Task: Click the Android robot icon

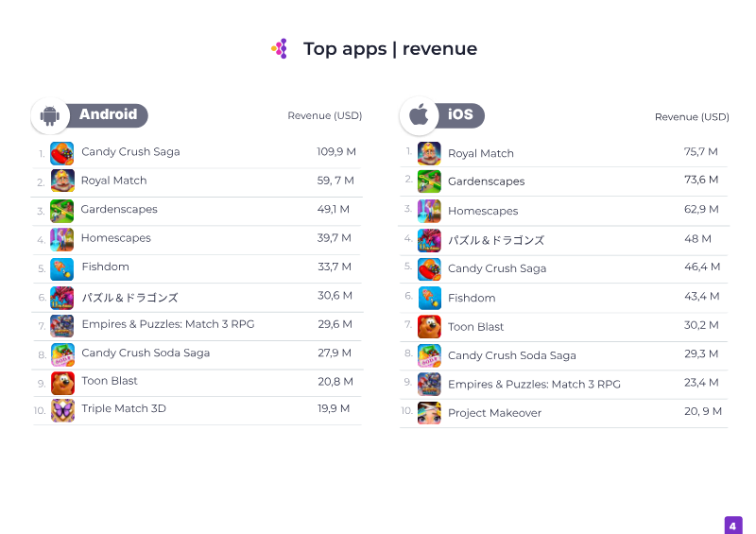Action: pyautogui.click(x=50, y=115)
